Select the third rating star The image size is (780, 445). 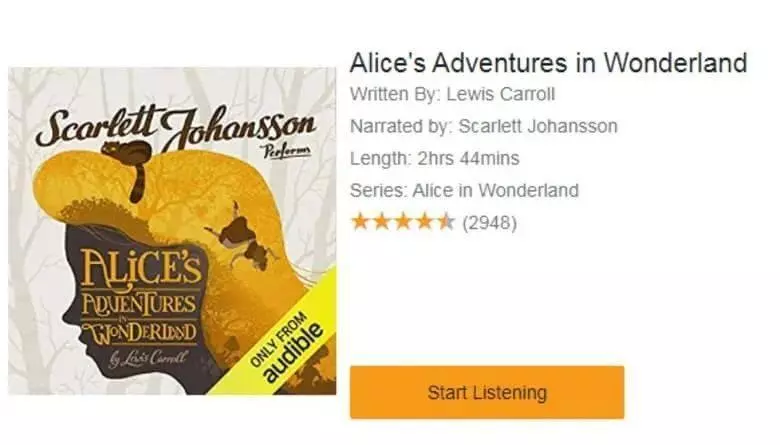point(403,222)
